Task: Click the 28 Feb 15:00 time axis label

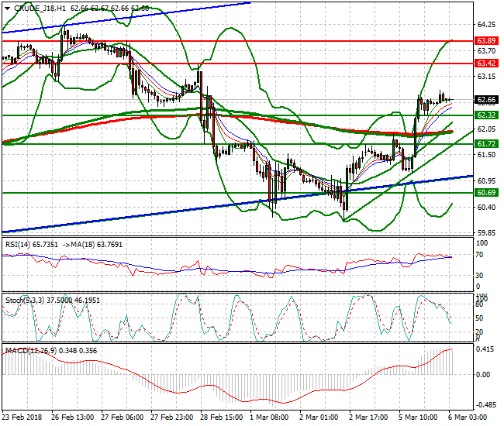Action: tap(221, 417)
